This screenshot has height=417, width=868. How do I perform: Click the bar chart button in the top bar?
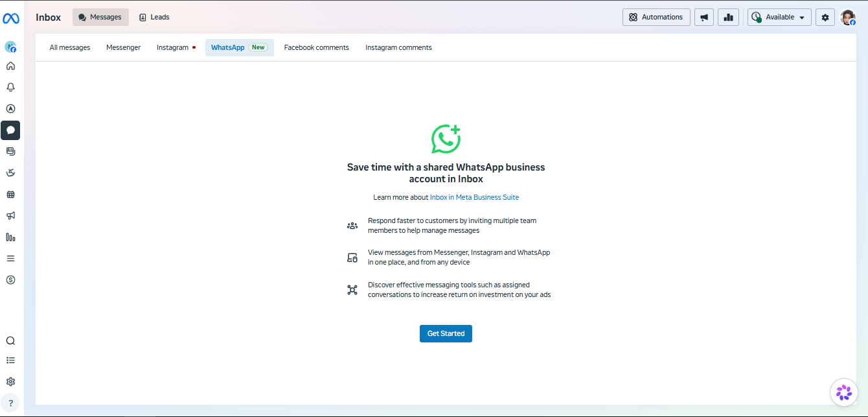coord(729,18)
